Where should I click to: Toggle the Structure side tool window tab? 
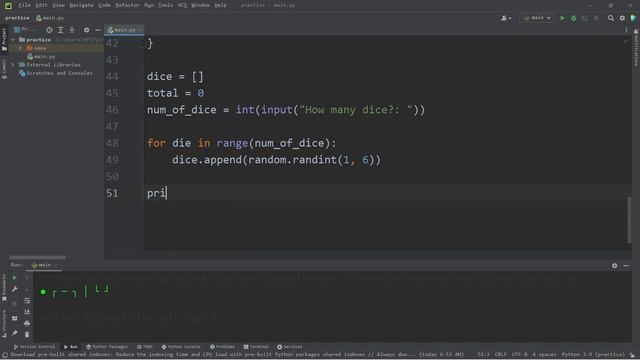[x=4, y=323]
